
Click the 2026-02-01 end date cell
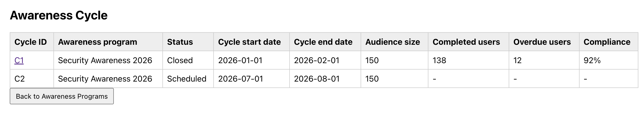tap(316, 60)
